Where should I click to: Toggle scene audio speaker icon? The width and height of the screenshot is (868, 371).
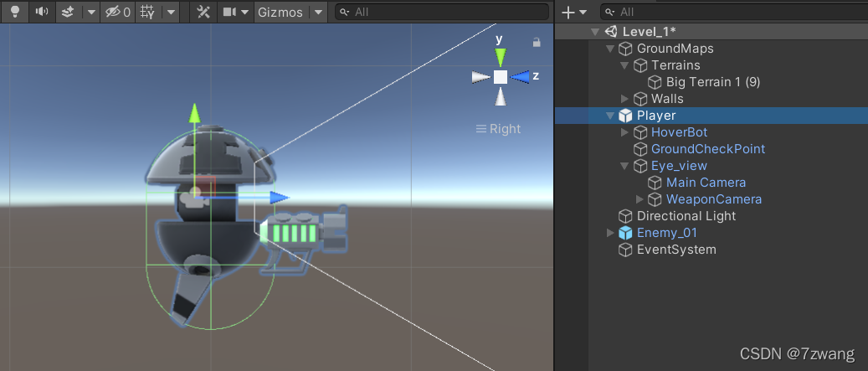click(42, 12)
